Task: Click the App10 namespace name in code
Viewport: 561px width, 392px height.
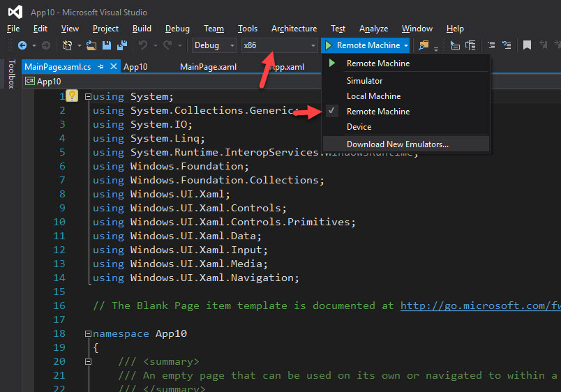Action: pos(171,333)
